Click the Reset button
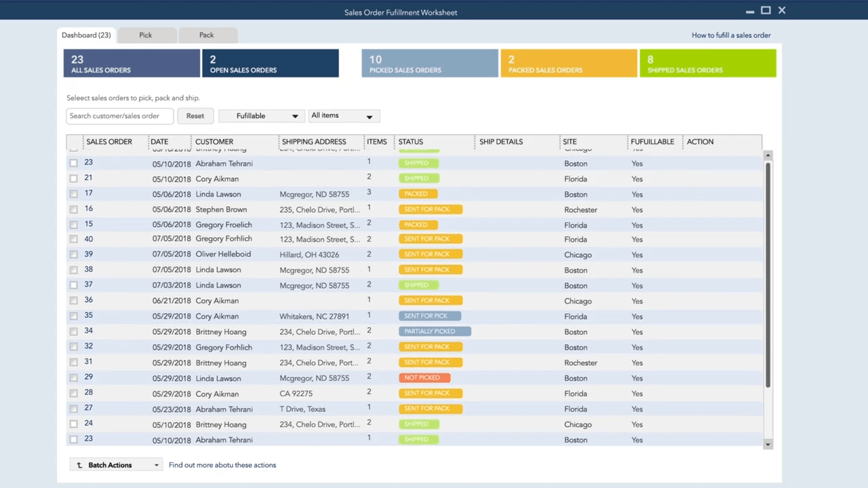Viewport: 868px width, 488px height. pos(195,115)
